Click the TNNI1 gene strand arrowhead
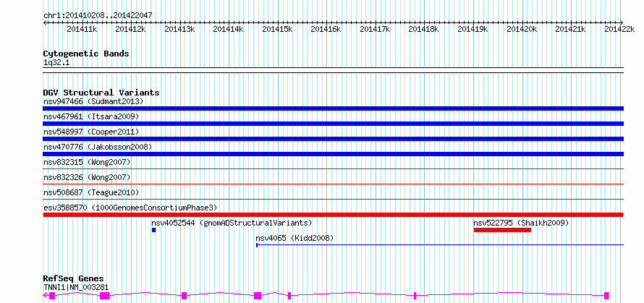Screen dimensions: 644x303 click(45, 296)
